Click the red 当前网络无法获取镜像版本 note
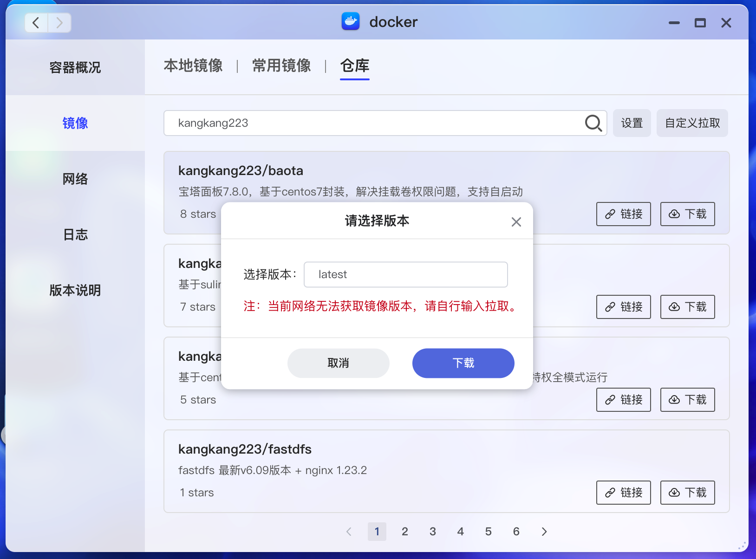Image resolution: width=756 pixels, height=559 pixels. click(x=381, y=306)
